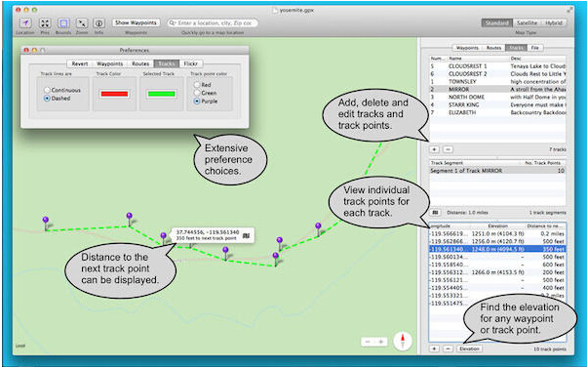Select the TOWNSLEY track row
This screenshot has width=588, height=368.
tap(497, 81)
